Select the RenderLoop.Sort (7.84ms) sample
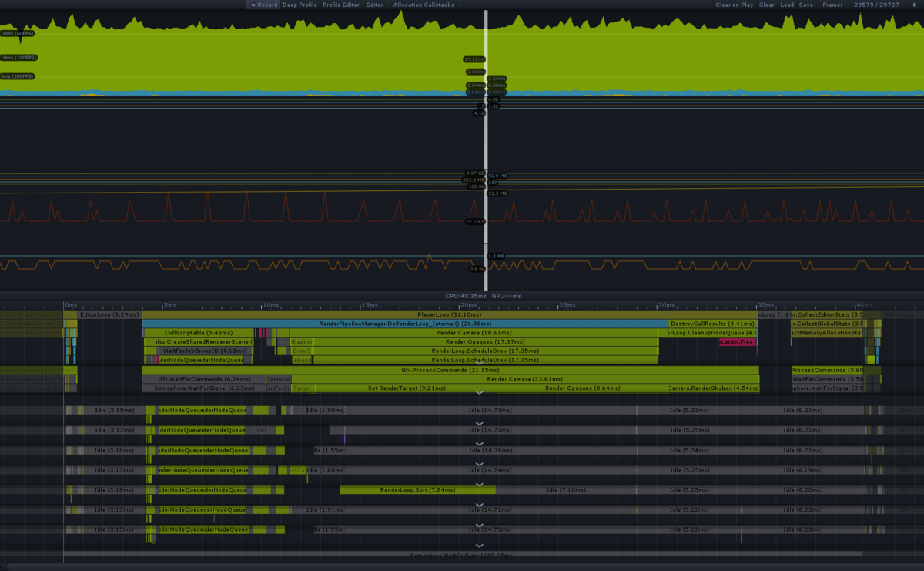Viewport: 924px width, 571px height. coord(417,490)
